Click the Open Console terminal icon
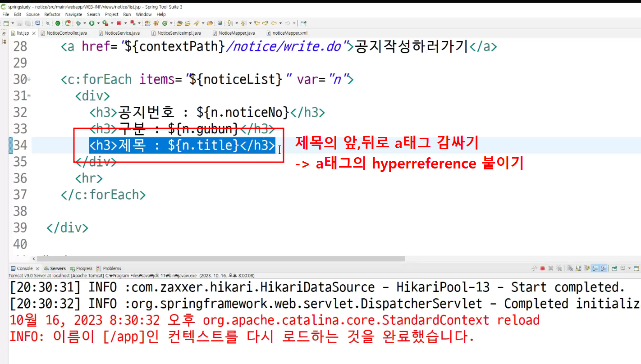Image resolution: width=641 pixels, height=364 pixels. (38, 23)
